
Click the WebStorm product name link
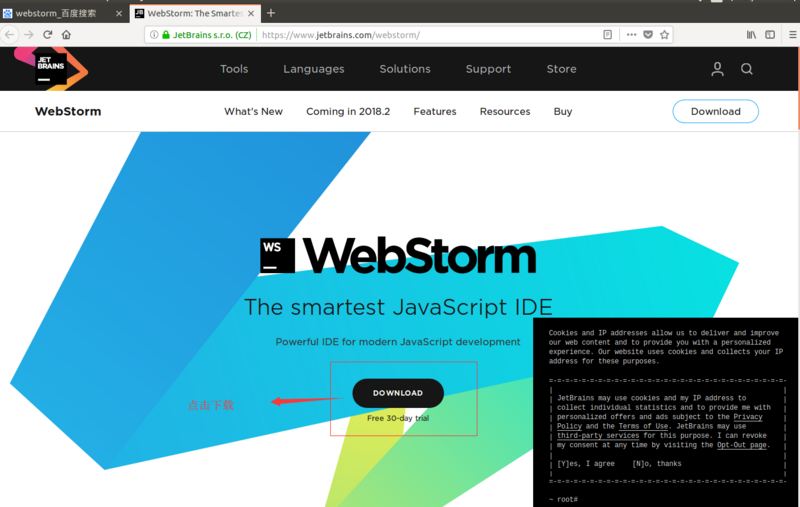(68, 111)
